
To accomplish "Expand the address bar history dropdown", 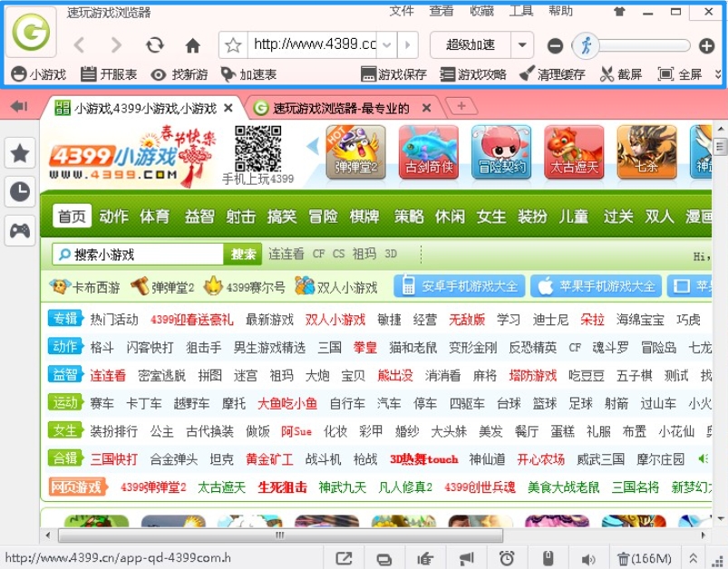I will [387, 45].
